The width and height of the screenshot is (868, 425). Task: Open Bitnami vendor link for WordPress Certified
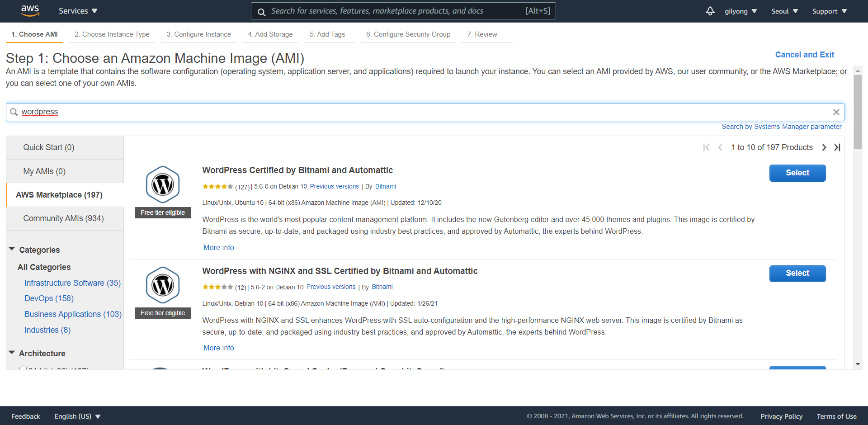(x=386, y=186)
